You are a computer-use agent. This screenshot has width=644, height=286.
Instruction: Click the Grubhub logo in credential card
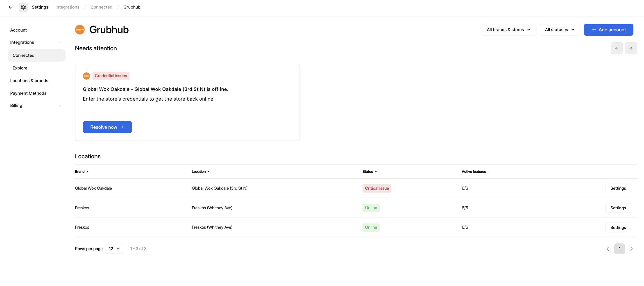point(86,76)
